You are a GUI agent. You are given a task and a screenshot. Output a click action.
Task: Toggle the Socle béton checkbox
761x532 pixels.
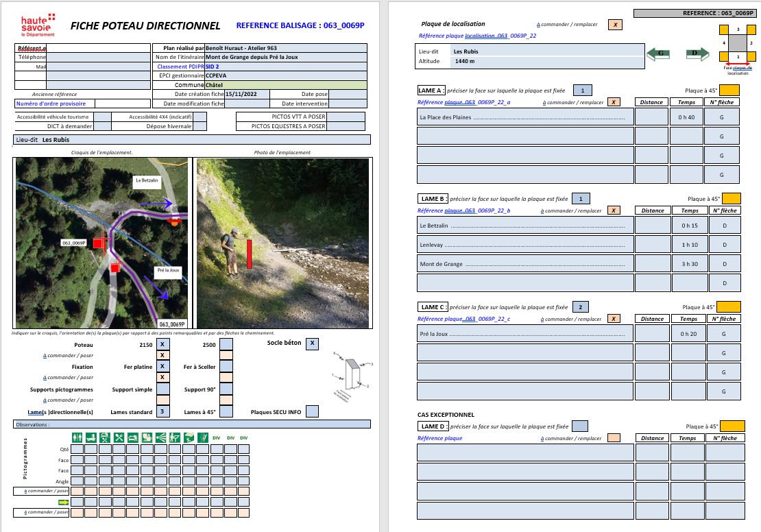(x=312, y=343)
